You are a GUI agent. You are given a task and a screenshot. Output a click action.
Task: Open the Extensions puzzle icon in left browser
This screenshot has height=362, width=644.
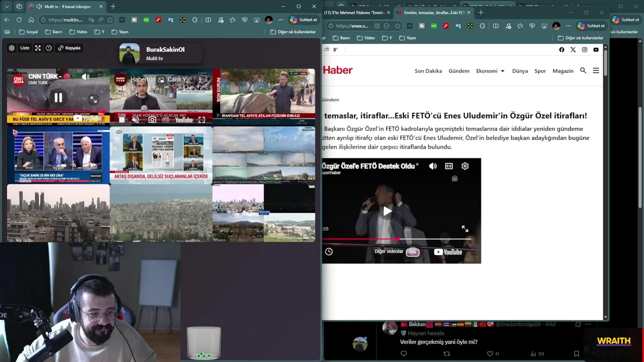[195, 20]
